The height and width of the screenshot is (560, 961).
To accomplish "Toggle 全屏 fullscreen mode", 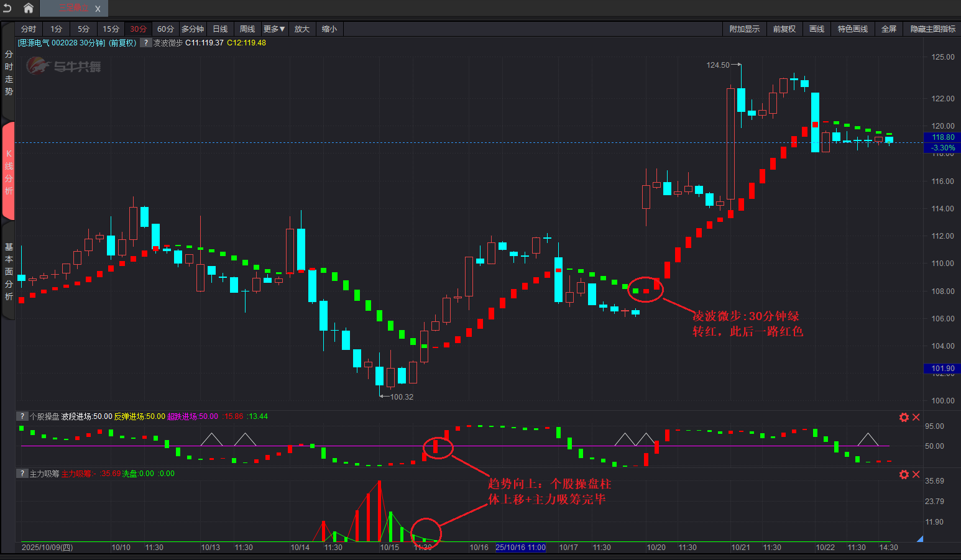I will tap(888, 29).
